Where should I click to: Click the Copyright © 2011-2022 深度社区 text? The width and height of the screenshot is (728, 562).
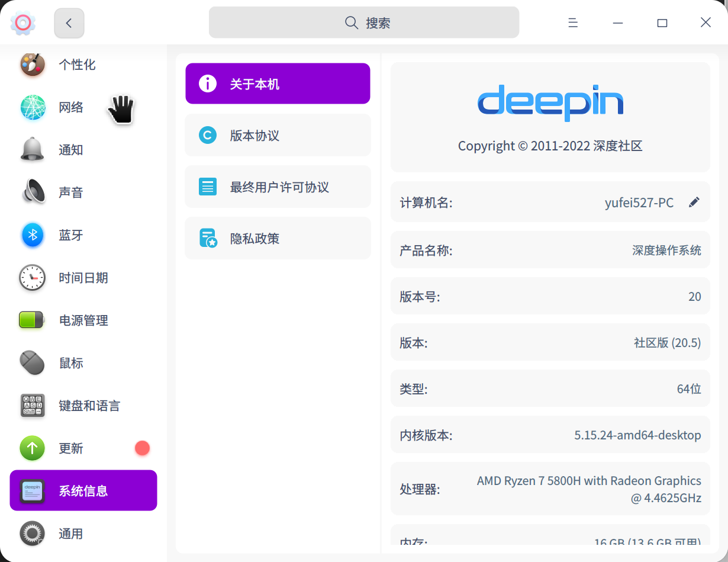click(550, 146)
